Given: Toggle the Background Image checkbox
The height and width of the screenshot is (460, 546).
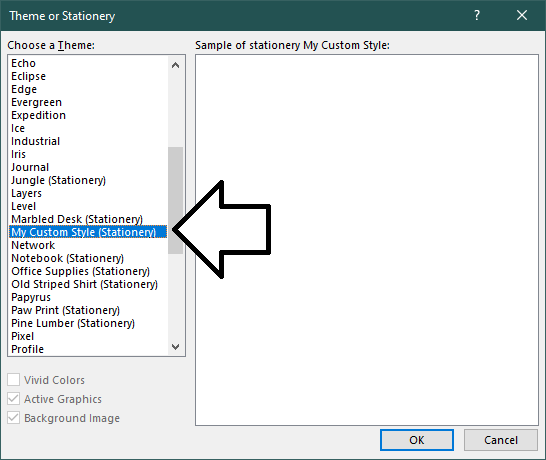Looking at the screenshot, I should point(14,418).
